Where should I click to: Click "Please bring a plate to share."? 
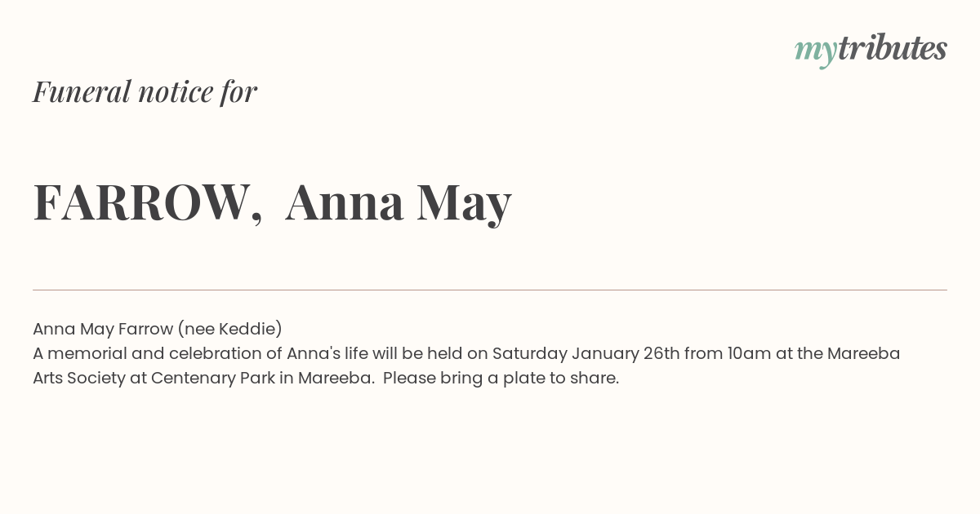coord(501,379)
